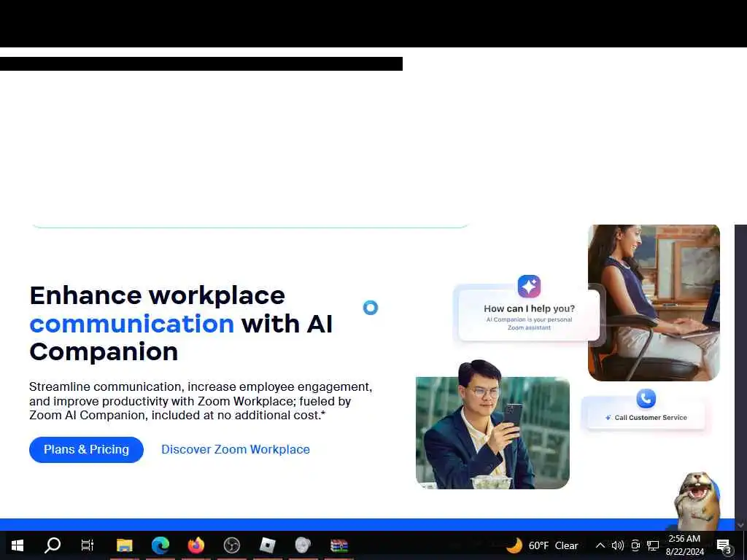Open the notification center icon
The image size is (747, 560).
[x=724, y=545]
